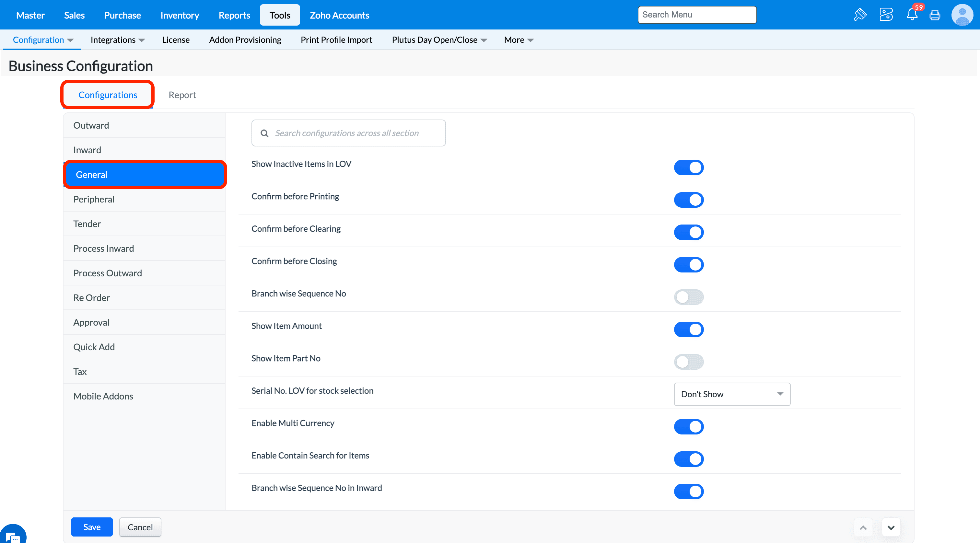This screenshot has height=543, width=980.
Task: Expand the Integrations dropdown menu
Action: click(117, 40)
